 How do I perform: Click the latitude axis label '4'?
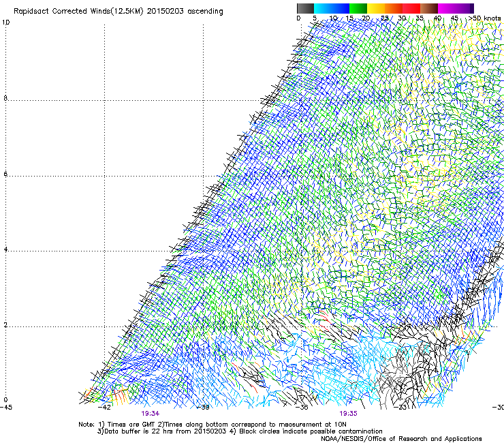tap(5, 249)
